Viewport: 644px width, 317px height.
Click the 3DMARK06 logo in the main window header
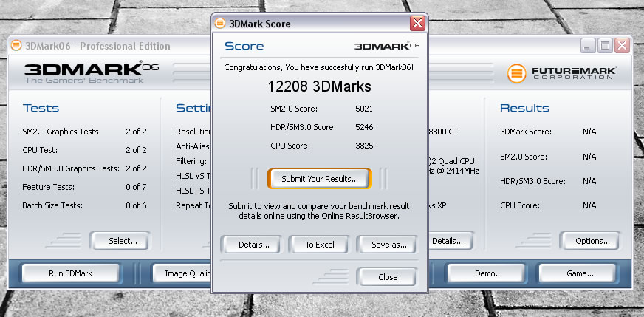click(x=91, y=72)
